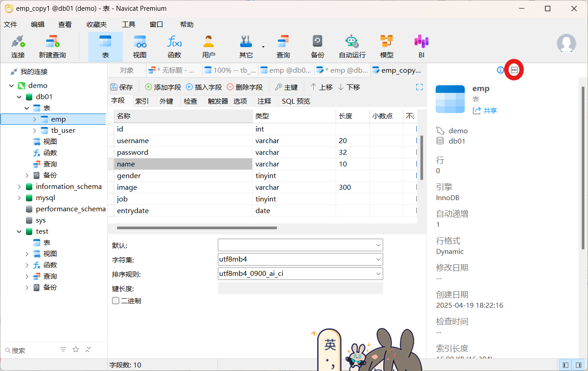Toggle the right info pane button

(578, 365)
